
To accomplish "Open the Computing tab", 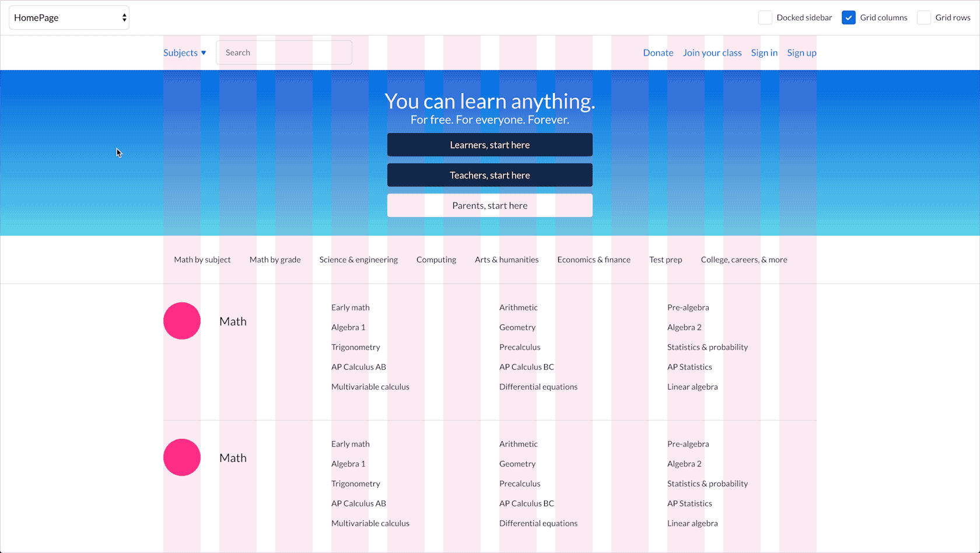I will point(436,260).
